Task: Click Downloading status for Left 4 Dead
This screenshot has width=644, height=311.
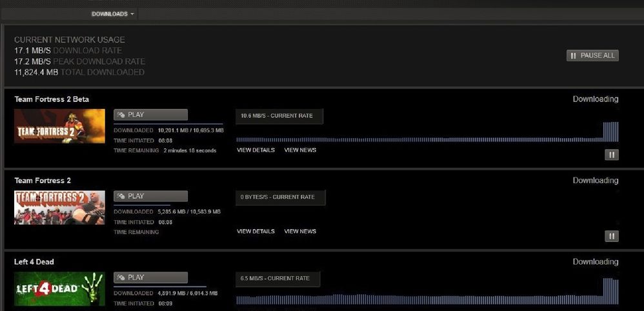Action: pyautogui.click(x=596, y=262)
